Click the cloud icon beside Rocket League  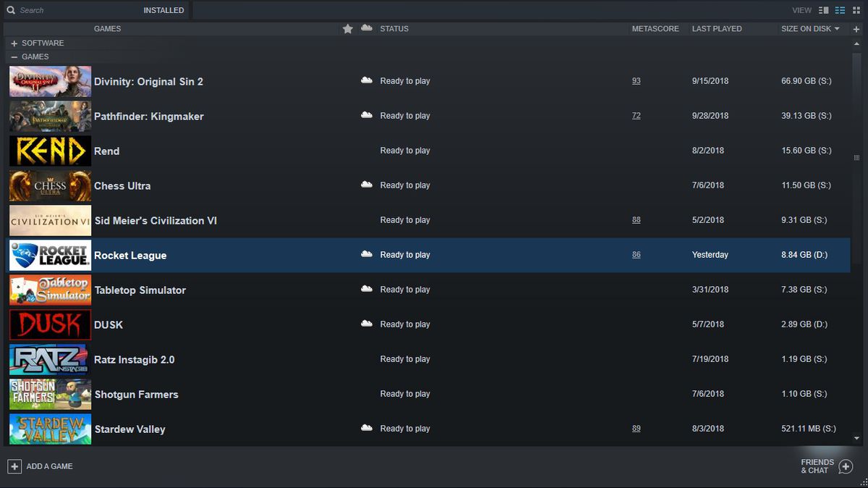tap(367, 254)
